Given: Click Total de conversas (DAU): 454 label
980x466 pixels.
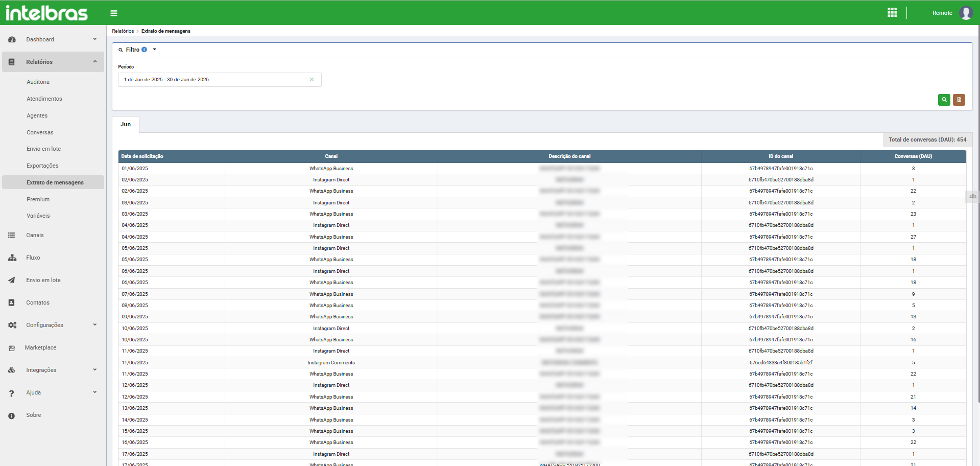Looking at the screenshot, I should click(927, 139).
